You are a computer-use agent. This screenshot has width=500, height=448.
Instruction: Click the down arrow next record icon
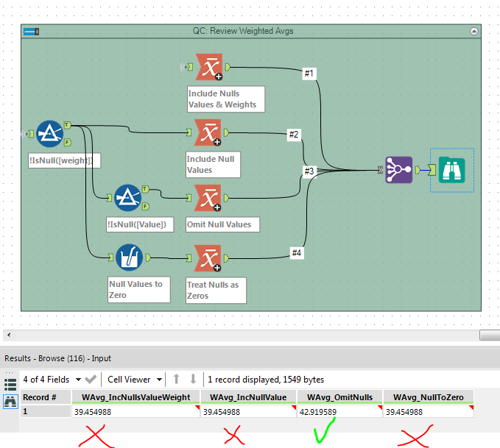(193, 379)
